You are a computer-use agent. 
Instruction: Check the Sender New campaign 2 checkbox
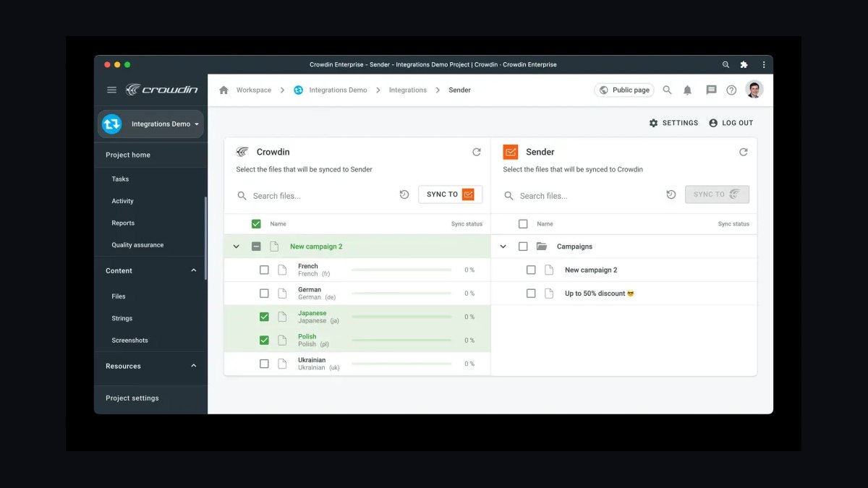531,270
